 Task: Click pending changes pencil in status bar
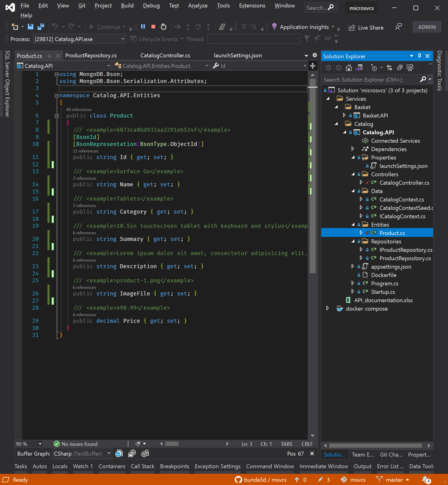(323, 480)
